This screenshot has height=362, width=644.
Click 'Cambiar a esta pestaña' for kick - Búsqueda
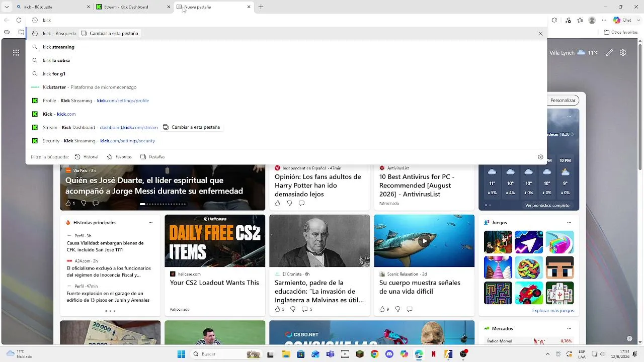coord(110,33)
